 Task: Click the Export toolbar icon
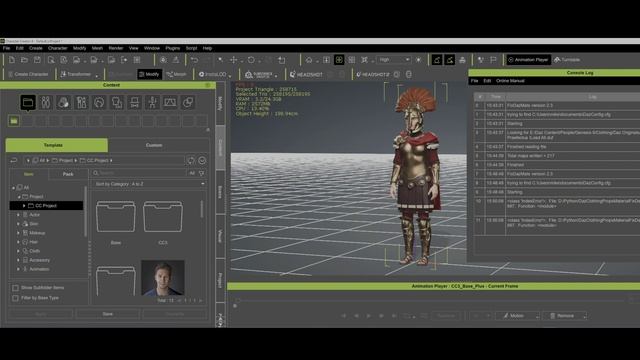(x=124, y=60)
